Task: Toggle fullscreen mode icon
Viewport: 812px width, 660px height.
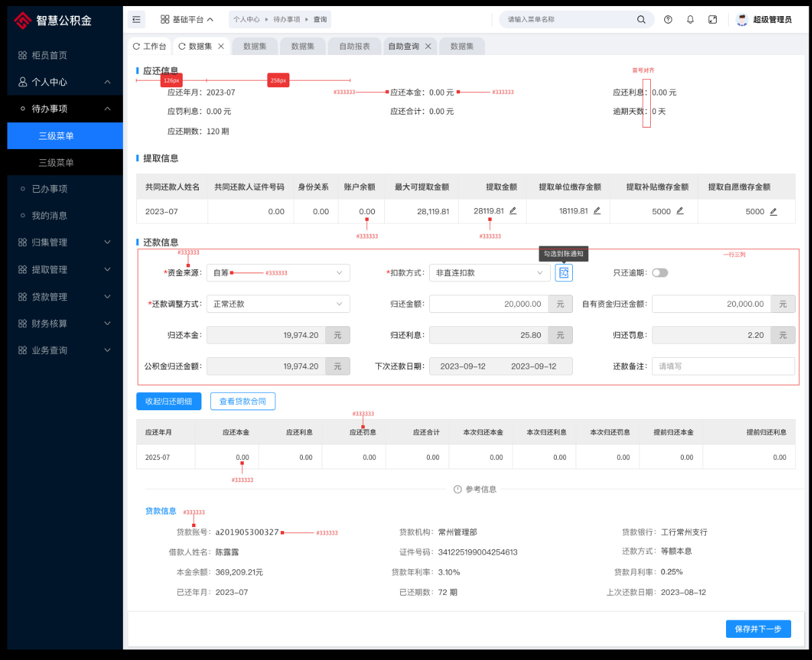Action: point(713,19)
